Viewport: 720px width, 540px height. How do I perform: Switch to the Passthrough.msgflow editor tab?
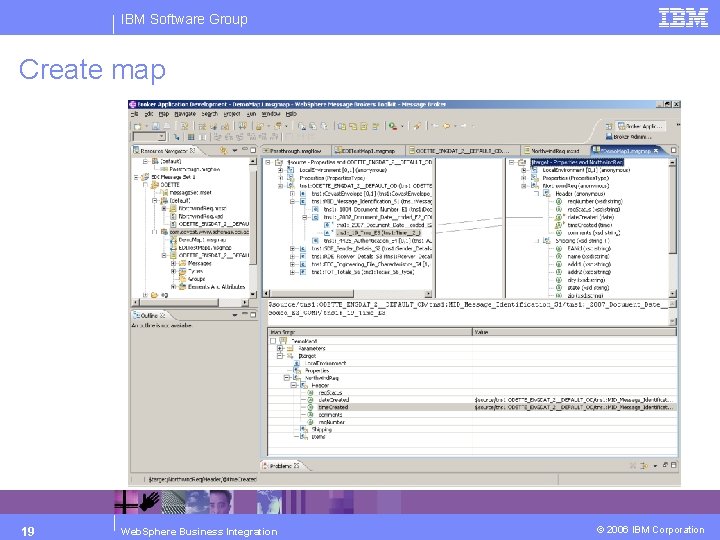pos(296,151)
